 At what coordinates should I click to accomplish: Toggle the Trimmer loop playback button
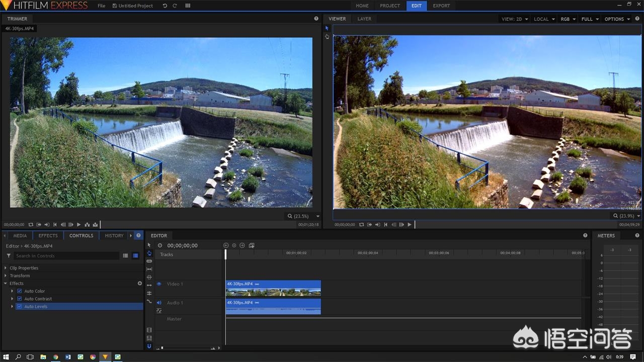click(31, 225)
